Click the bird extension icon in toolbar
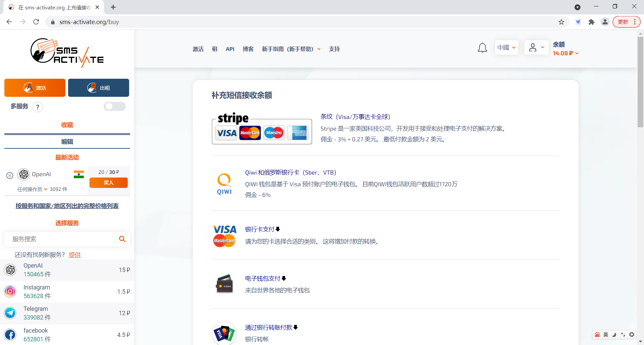 [578, 22]
